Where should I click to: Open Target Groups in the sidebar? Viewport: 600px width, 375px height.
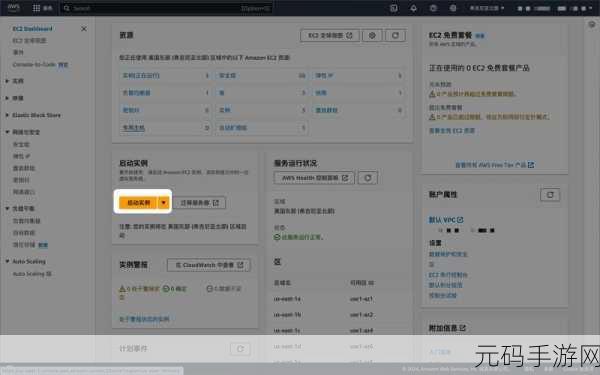click(24, 233)
